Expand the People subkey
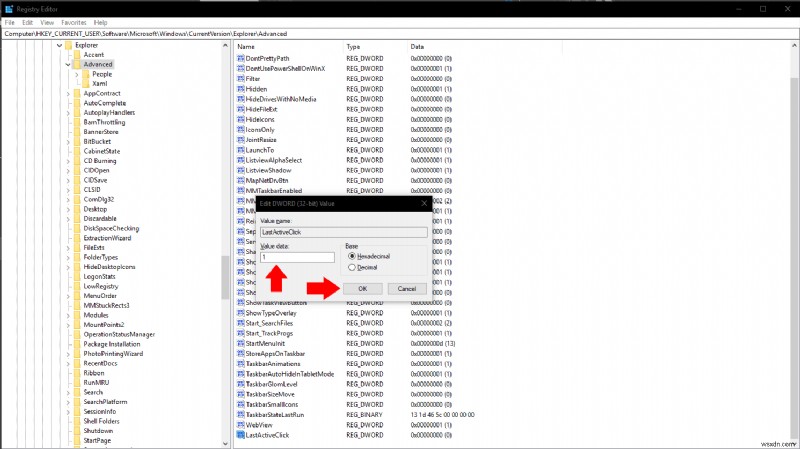 click(x=77, y=74)
